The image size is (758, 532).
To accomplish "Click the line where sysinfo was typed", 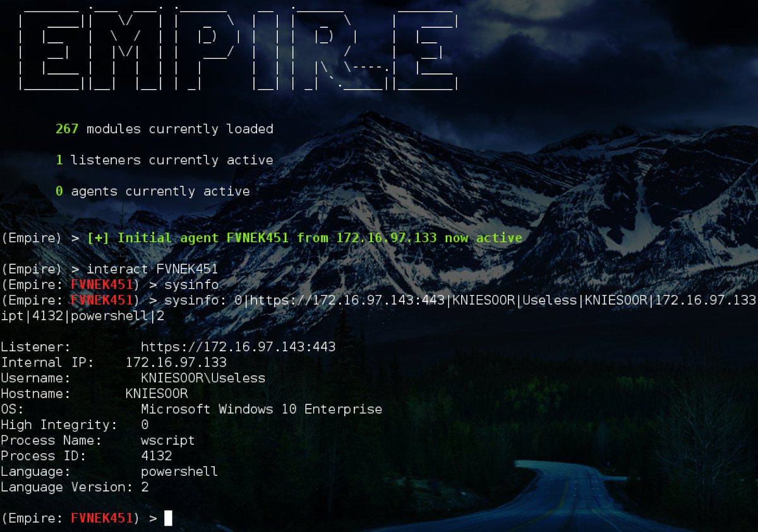I will pos(110,284).
